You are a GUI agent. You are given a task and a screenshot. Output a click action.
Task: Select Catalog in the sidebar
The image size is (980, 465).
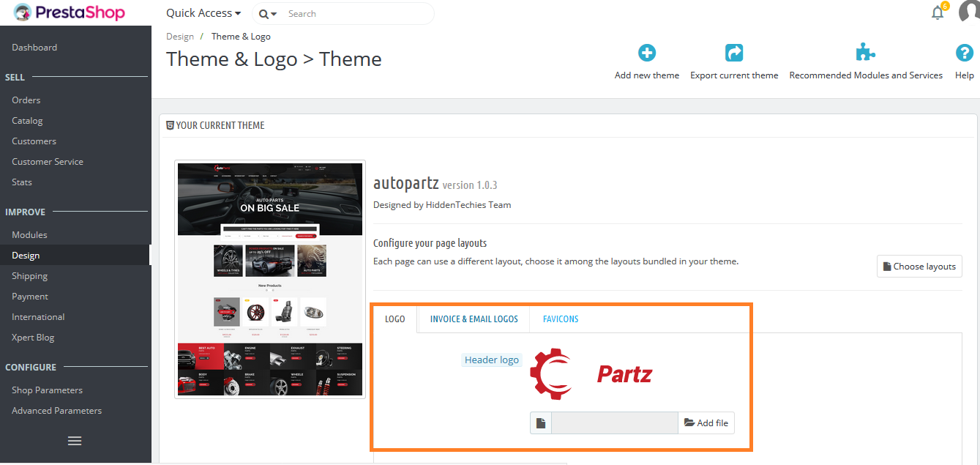26,120
